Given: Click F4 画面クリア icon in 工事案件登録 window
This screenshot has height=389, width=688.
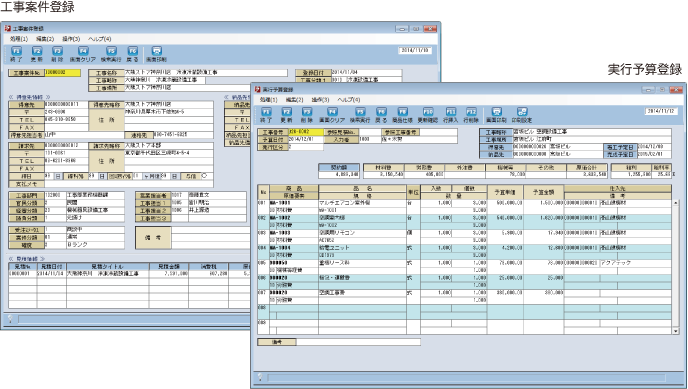Looking at the screenshot, I should (82, 54).
